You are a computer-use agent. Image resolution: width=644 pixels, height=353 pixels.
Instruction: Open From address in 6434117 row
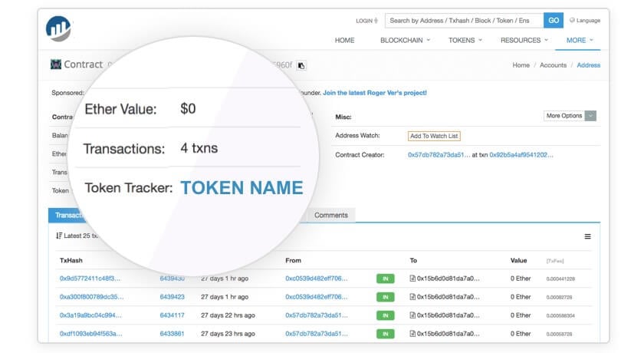click(x=316, y=315)
